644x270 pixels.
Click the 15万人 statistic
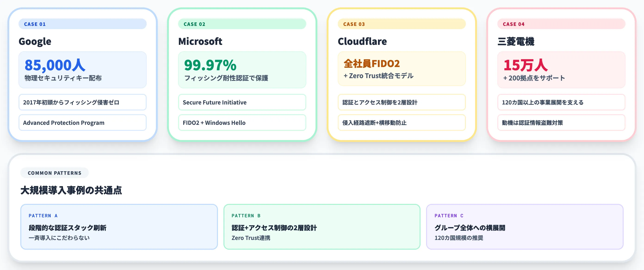point(526,65)
